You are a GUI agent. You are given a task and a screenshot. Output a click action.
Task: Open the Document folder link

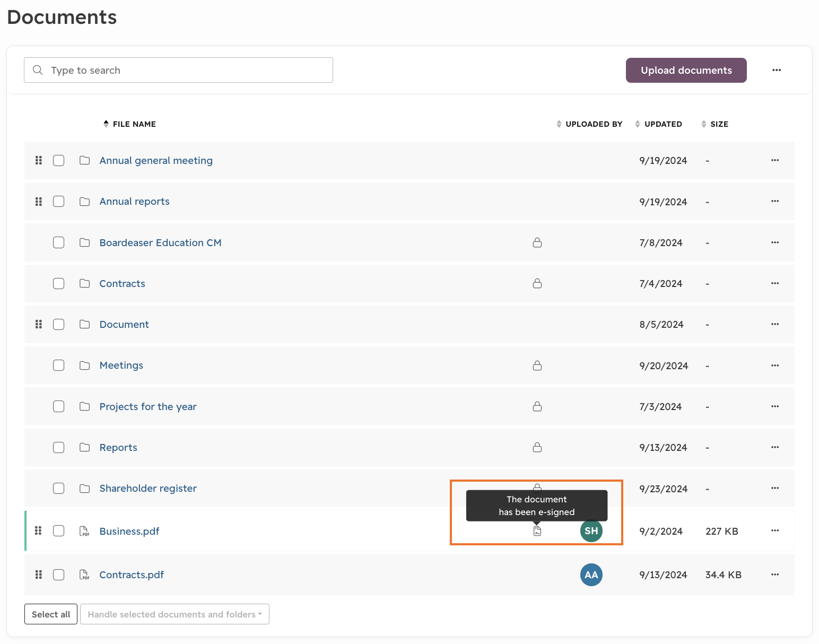pos(124,324)
